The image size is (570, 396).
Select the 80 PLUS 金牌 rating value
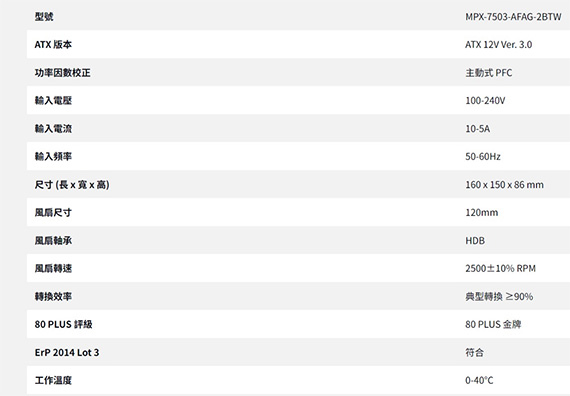[x=493, y=324]
